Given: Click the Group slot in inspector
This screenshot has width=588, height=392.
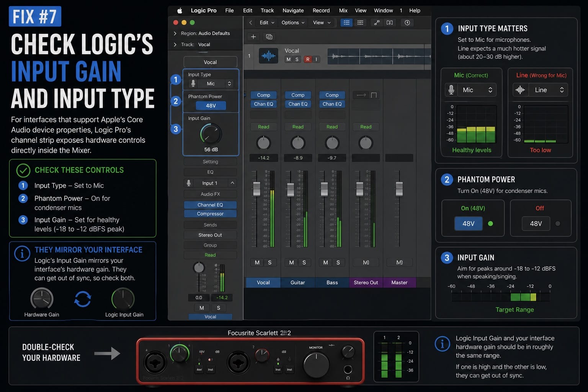Looking at the screenshot, I should pyautogui.click(x=210, y=245).
